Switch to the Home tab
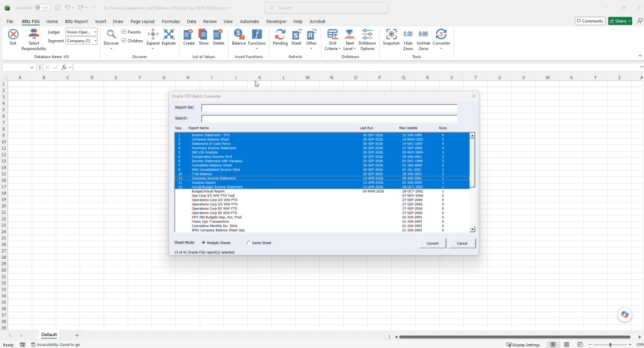This screenshot has height=348, width=644. point(52,21)
